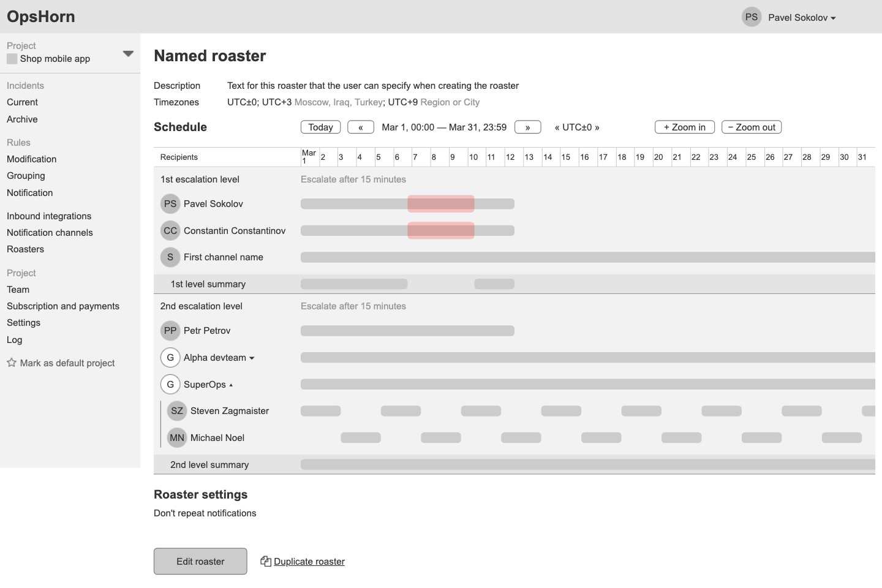Click the Shop mobile app project square icon

pyautogui.click(x=12, y=59)
